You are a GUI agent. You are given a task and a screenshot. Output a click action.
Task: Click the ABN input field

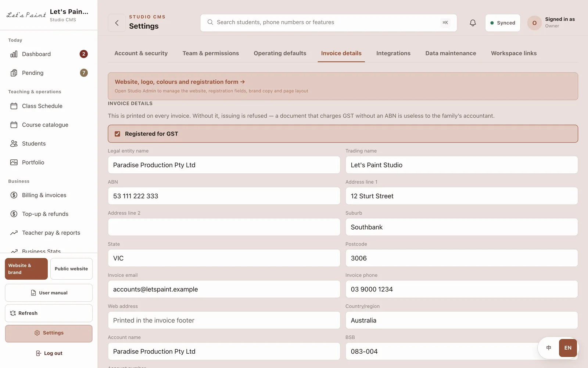224,196
